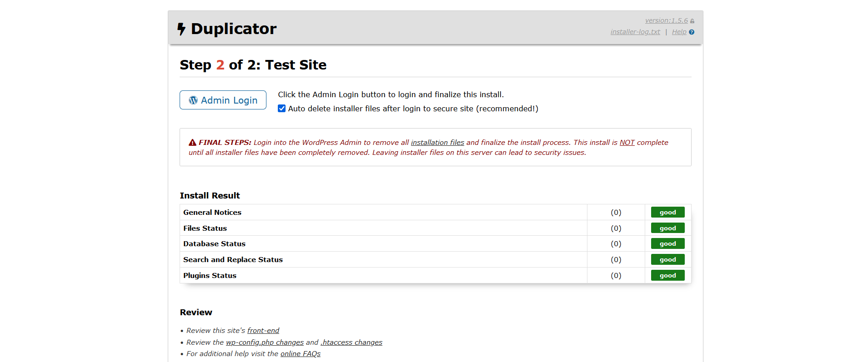Follow the installation files link

pos(437,143)
